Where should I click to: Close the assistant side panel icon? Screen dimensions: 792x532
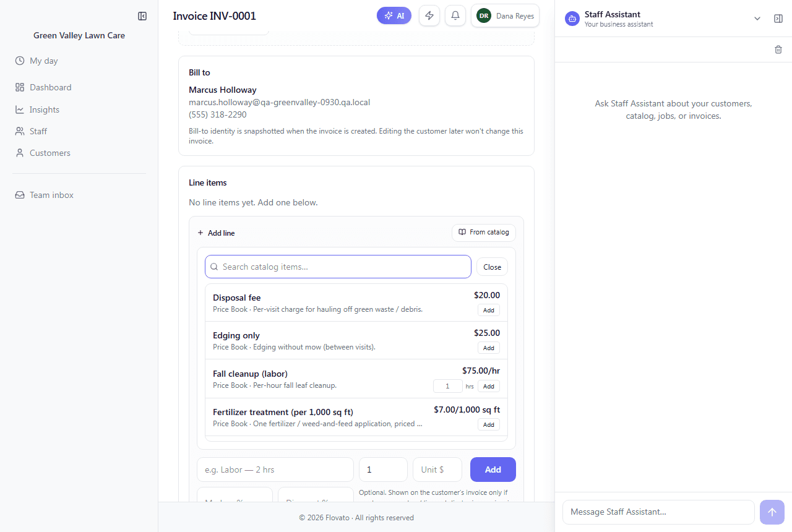click(778, 19)
